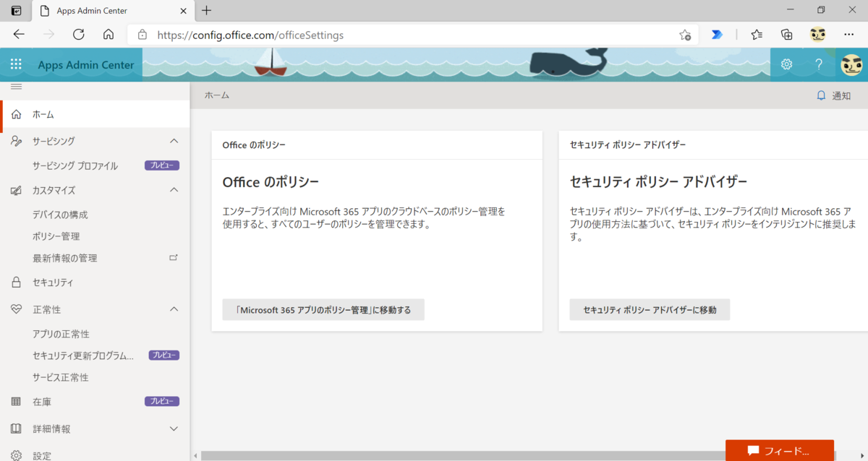Click 「Microsoft 365 アプリのポリシー管理」に移動する button
Viewport: 868px width, 461px height.
[323, 310]
